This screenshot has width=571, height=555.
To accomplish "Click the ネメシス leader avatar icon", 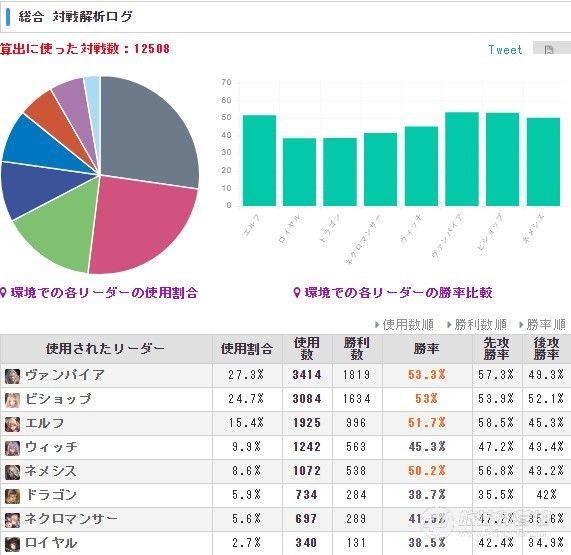I will coord(12,472).
